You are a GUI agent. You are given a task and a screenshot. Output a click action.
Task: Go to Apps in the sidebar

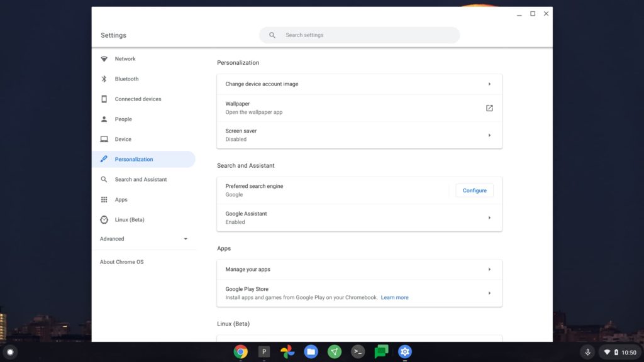coord(144,199)
